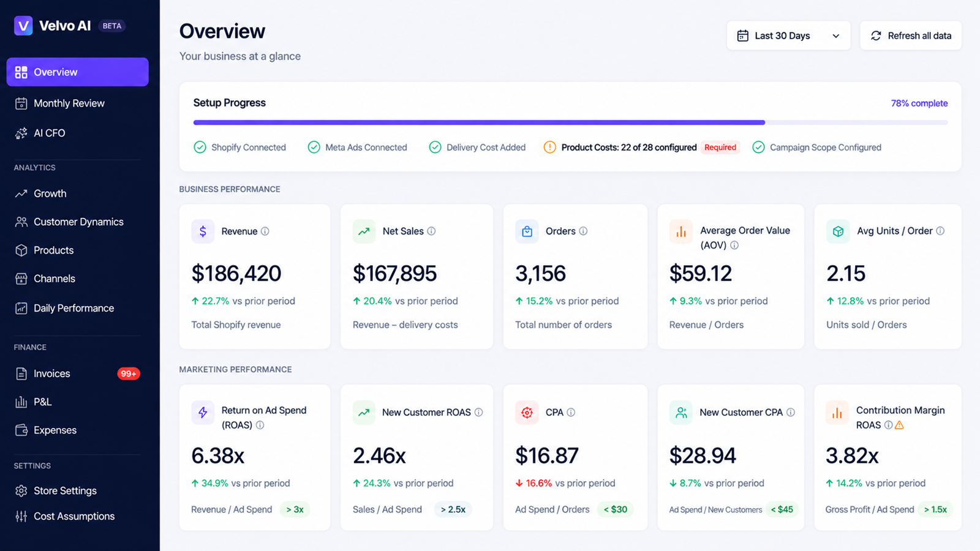980x551 pixels.
Task: Expand the date range chevron arrow
Action: point(835,36)
